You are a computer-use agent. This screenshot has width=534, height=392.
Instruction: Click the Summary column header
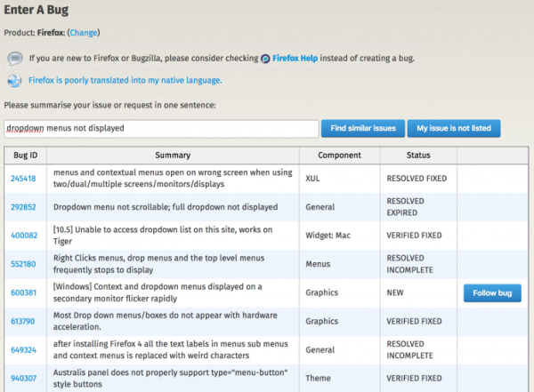(173, 156)
